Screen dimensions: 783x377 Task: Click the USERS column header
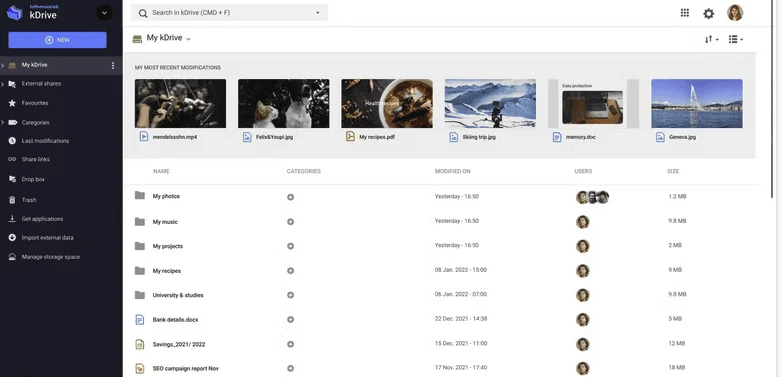point(583,171)
